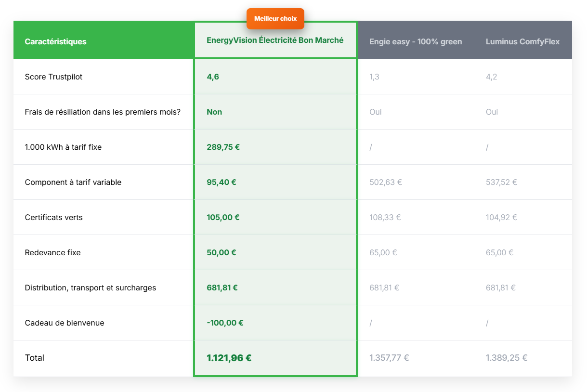Select the "Certificats verts" row label
The width and height of the screenshot is (587, 392).
53,217
